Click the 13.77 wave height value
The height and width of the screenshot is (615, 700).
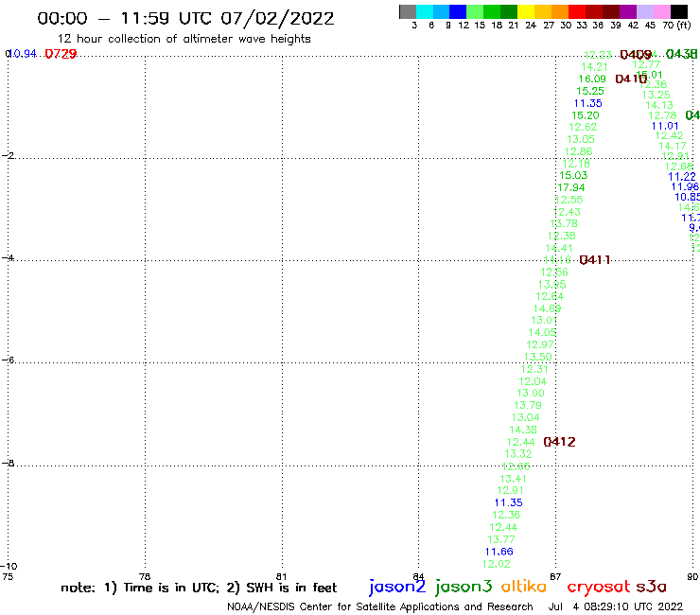(501, 539)
